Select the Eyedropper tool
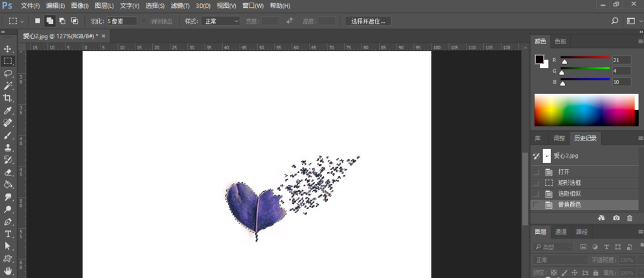 point(8,111)
